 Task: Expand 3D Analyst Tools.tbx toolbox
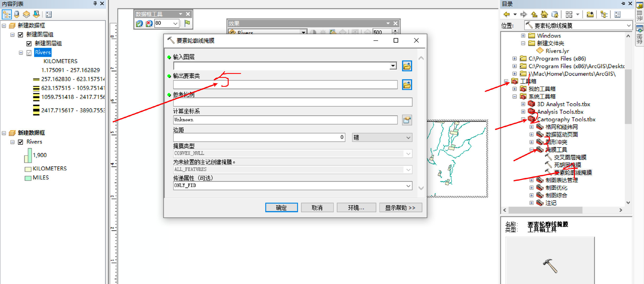tap(523, 104)
